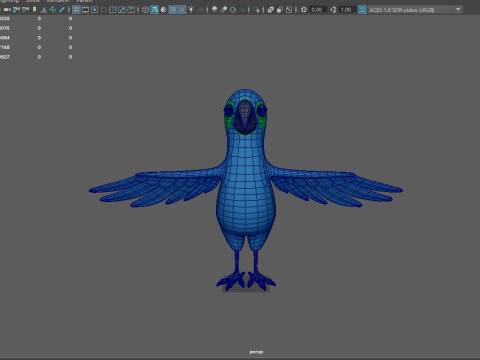
Task: Toggle the Resolution Gate display
Action: (95, 10)
